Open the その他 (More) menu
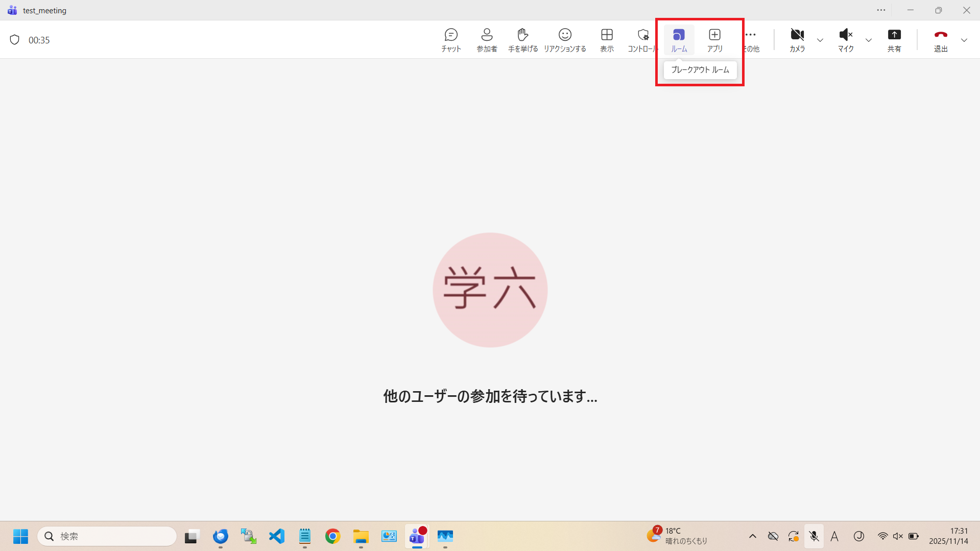The image size is (980, 551). tap(751, 40)
